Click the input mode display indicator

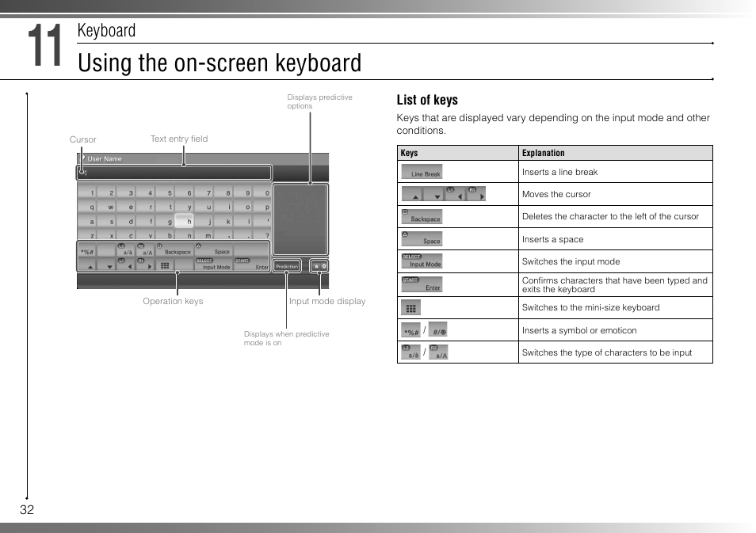pyautogui.click(x=319, y=266)
